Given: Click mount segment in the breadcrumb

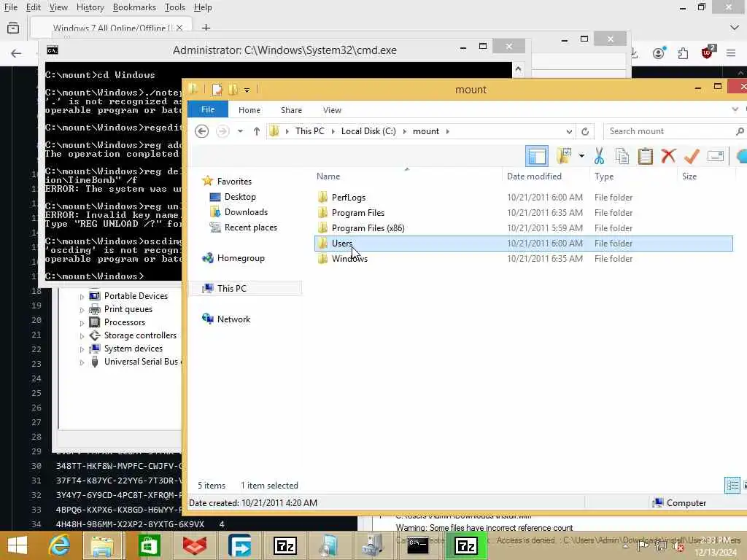Looking at the screenshot, I should [x=426, y=131].
